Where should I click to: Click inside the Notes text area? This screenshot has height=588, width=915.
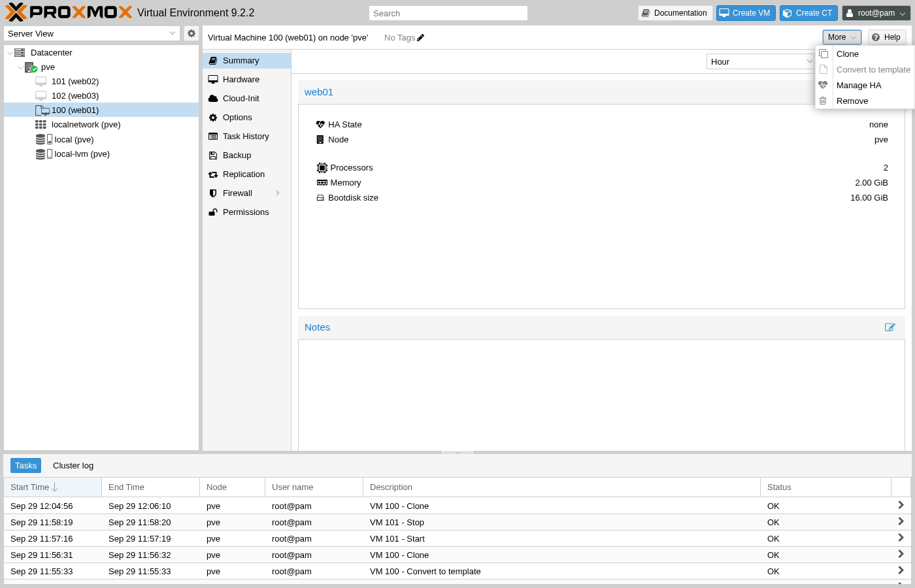601,395
